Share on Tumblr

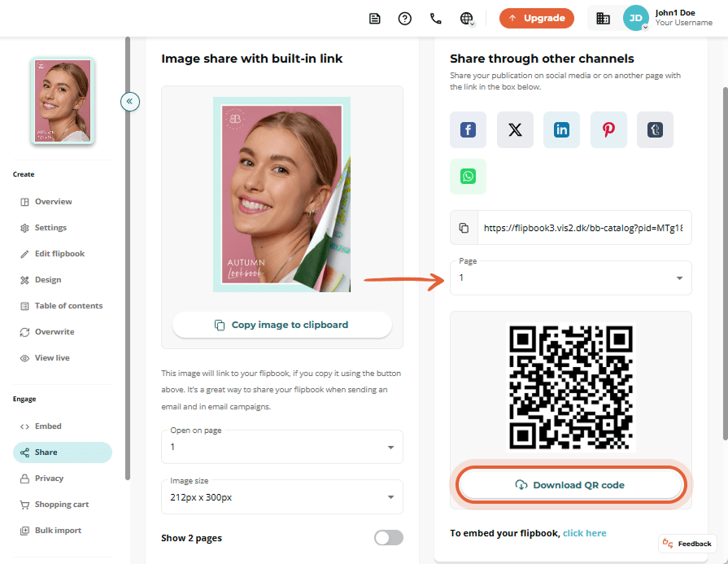click(655, 129)
